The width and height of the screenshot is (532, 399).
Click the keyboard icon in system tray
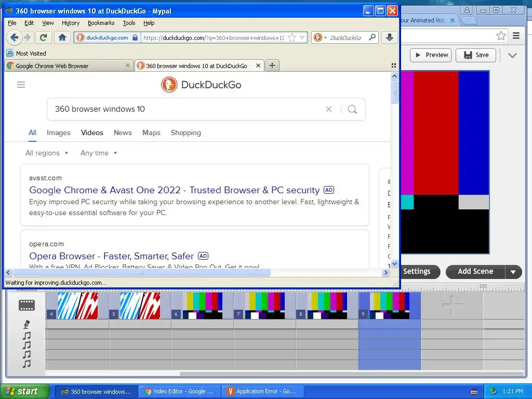[474, 392]
